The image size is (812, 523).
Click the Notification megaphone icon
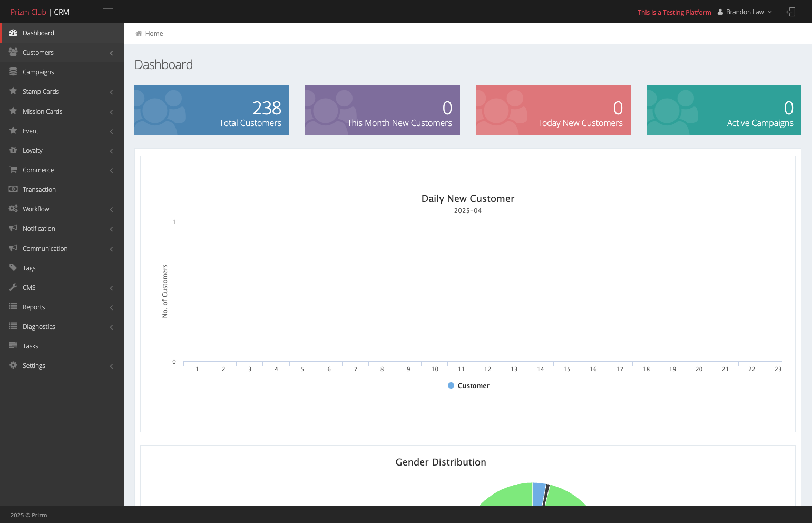(13, 228)
